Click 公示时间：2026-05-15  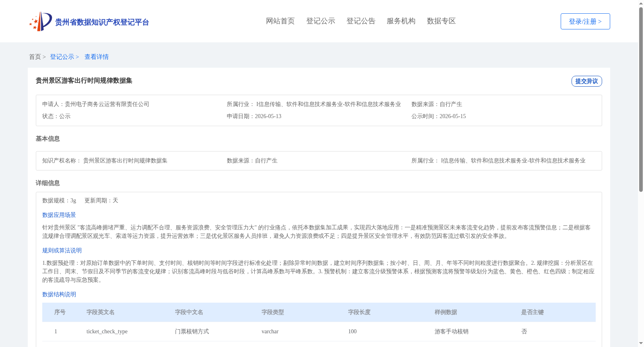click(439, 116)
